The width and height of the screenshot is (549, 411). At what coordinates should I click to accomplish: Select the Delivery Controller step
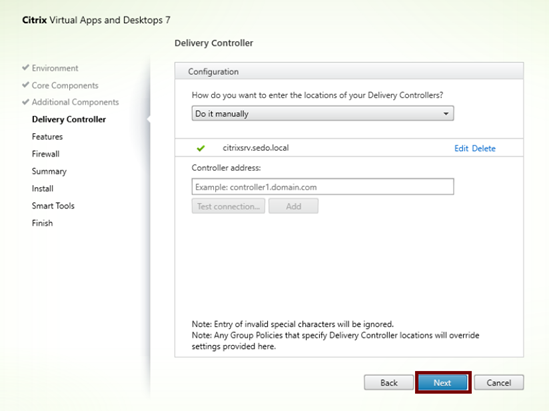[69, 119]
